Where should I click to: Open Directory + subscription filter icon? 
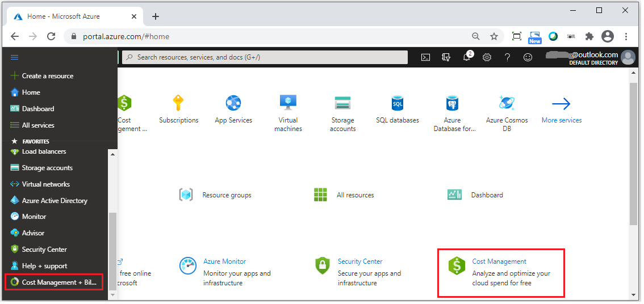(x=446, y=57)
